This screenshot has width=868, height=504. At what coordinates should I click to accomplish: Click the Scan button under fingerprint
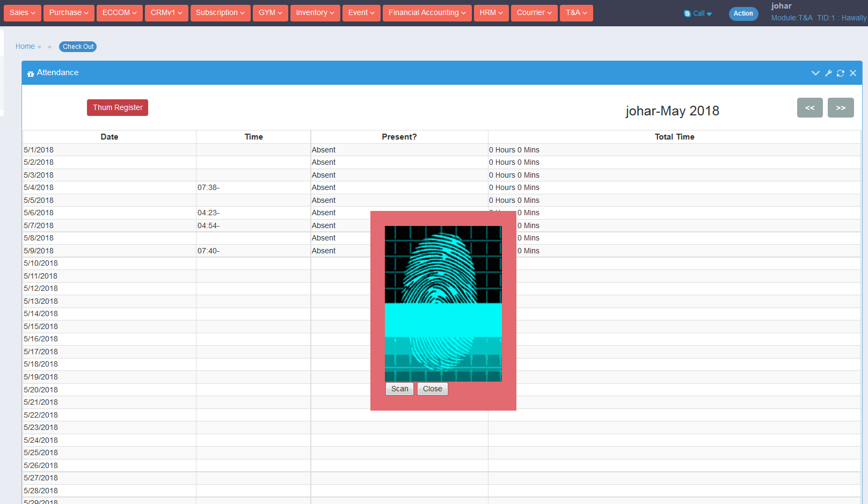399,389
